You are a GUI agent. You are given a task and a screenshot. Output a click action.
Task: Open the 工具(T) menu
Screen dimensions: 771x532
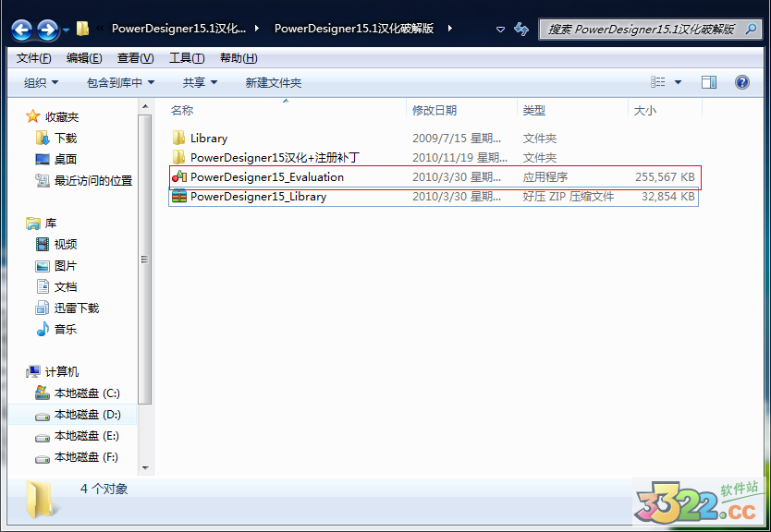pos(187,58)
